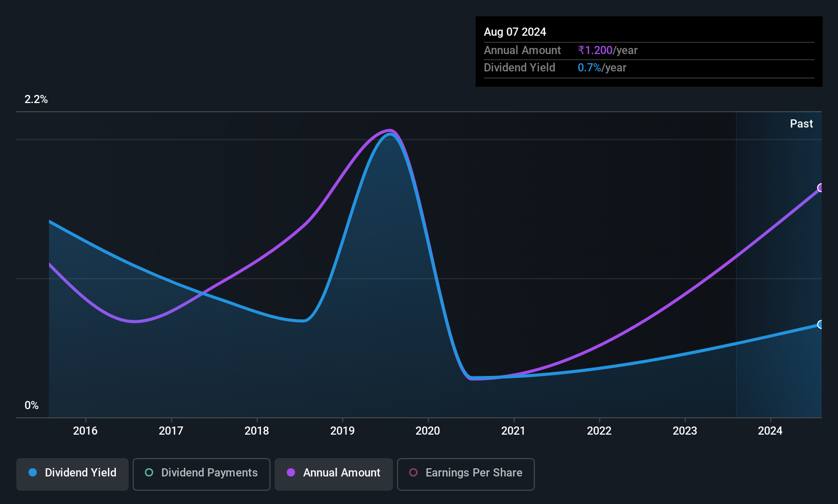Screen dimensions: 838x504
Task: Click the 0% y-axis label
Action: tap(32, 406)
